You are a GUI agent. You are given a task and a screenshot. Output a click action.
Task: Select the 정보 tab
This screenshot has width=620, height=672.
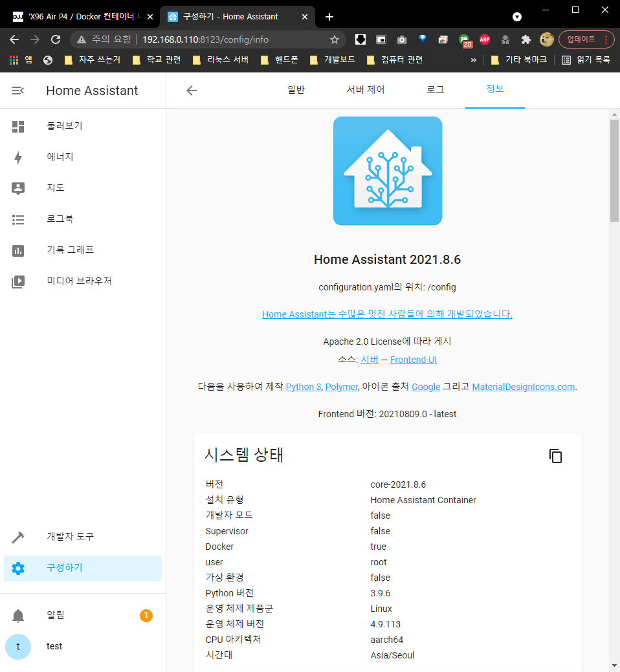(495, 90)
